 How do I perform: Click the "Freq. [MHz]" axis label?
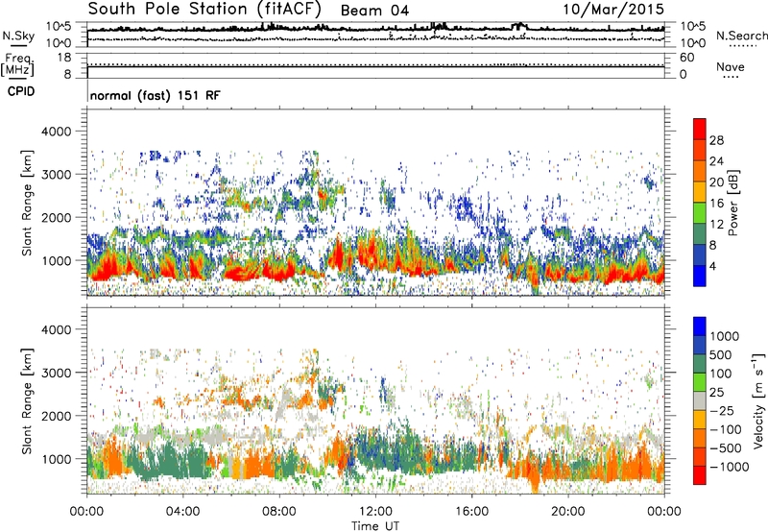(17, 65)
